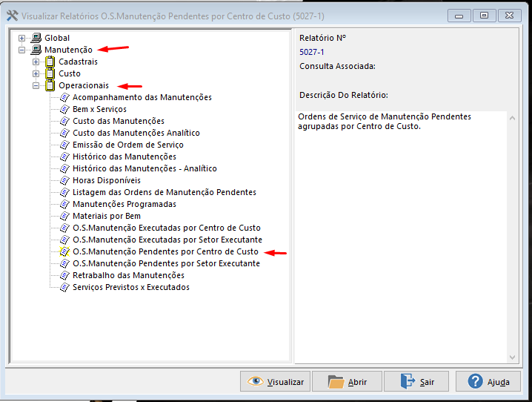
Task: Open help with the Ajuda button
Action: 488,382
